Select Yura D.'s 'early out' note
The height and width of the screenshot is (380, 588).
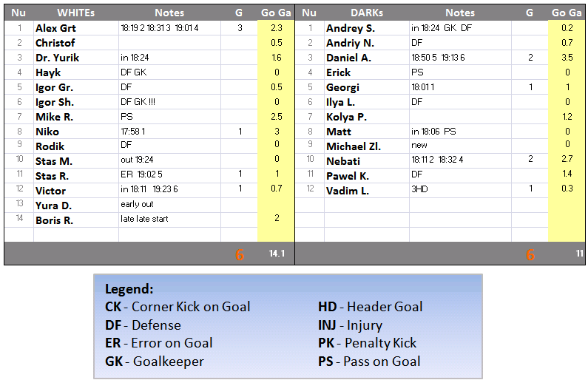pyautogui.click(x=138, y=205)
